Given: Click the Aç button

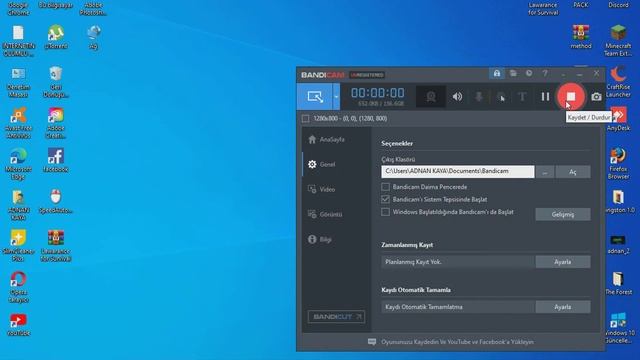Looking at the screenshot, I should [573, 172].
